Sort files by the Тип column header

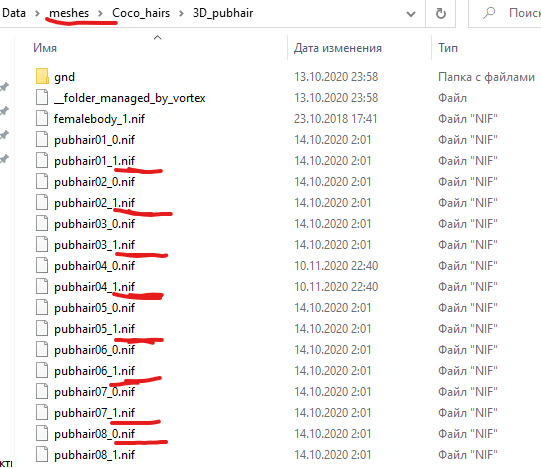(x=448, y=48)
